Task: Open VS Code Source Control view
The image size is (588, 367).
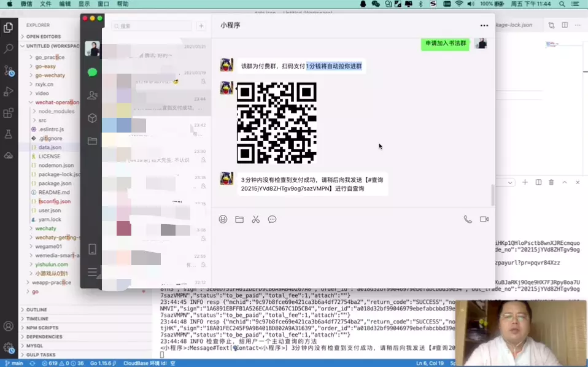Action: [x=9, y=70]
